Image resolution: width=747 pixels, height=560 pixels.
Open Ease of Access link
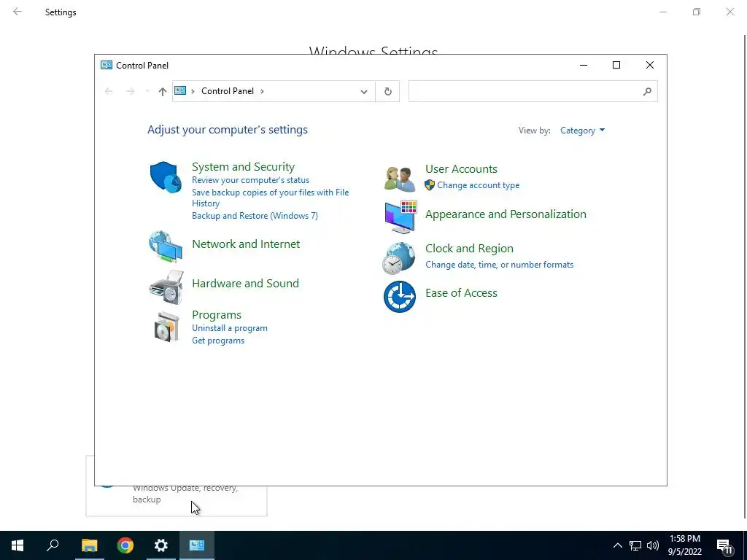(461, 293)
